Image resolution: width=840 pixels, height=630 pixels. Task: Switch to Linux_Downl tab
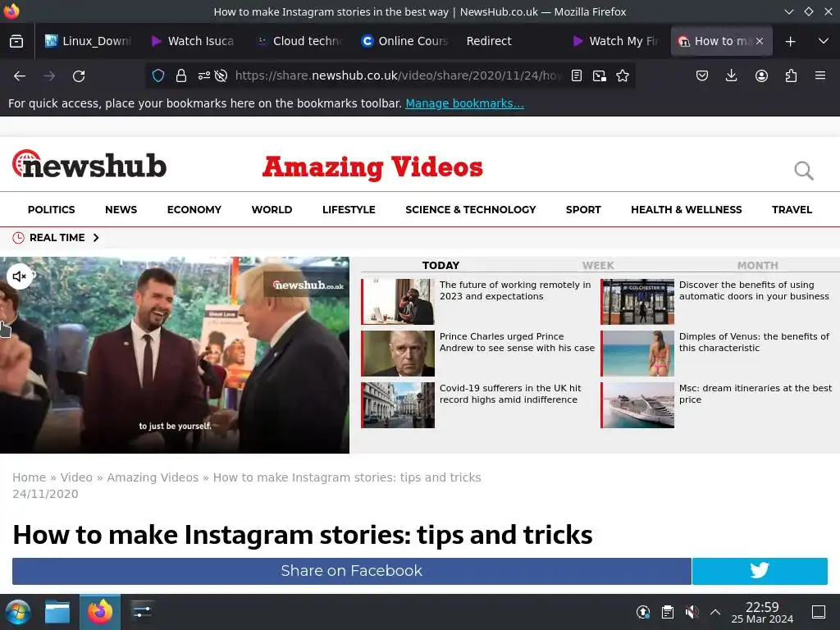coord(87,41)
